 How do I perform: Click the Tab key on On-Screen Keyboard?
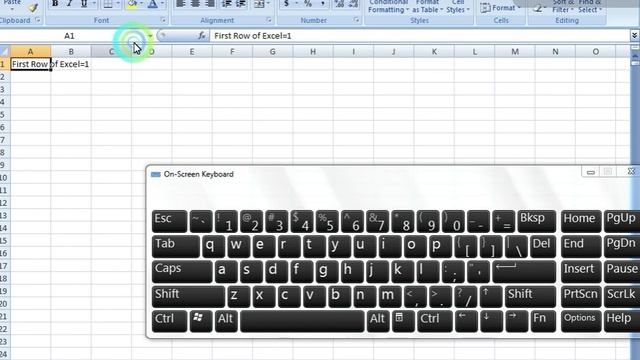(x=176, y=246)
